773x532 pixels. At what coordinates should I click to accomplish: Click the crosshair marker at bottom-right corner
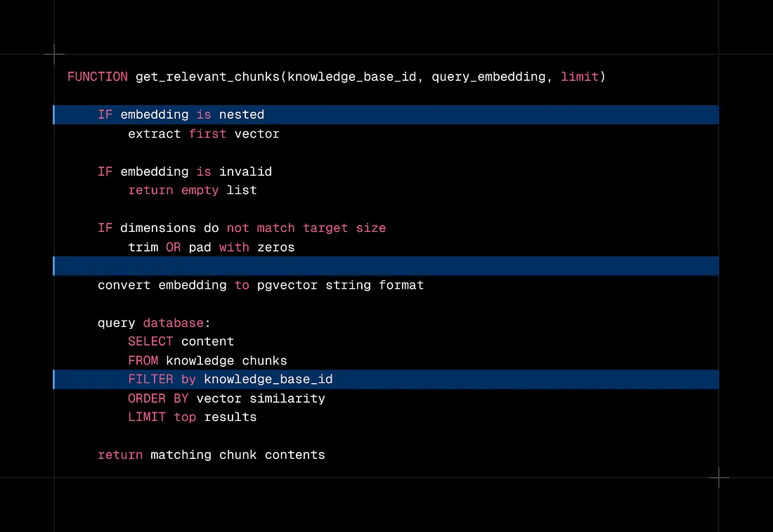(718, 478)
